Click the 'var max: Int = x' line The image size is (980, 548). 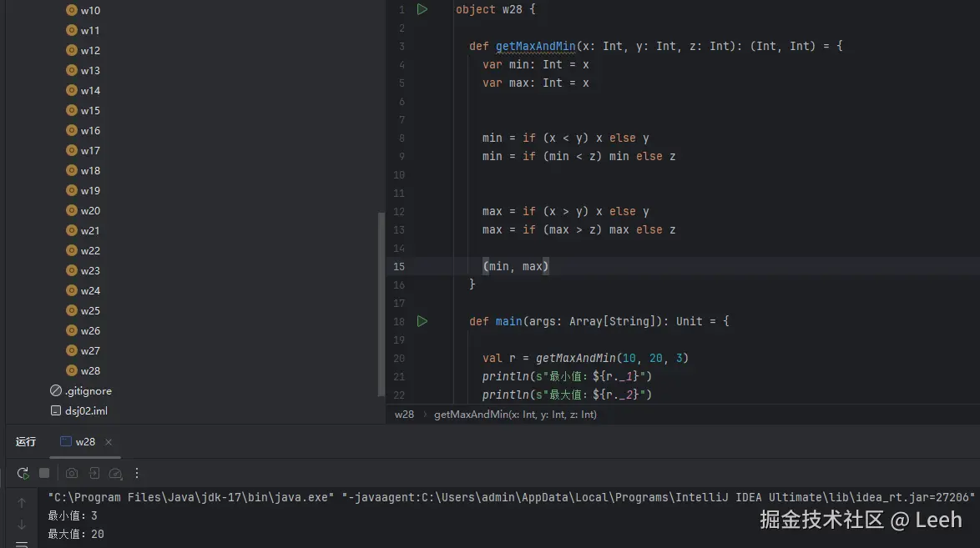536,83
